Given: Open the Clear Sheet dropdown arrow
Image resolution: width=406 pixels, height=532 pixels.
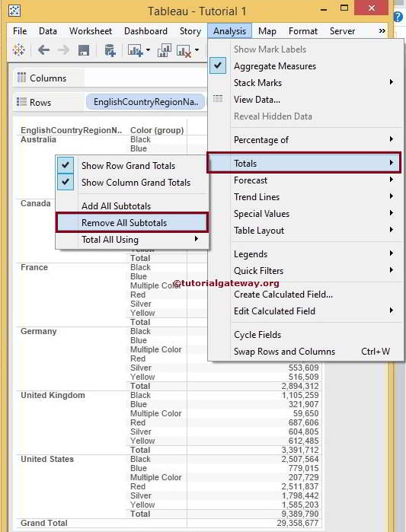Looking at the screenshot, I should click(197, 50).
